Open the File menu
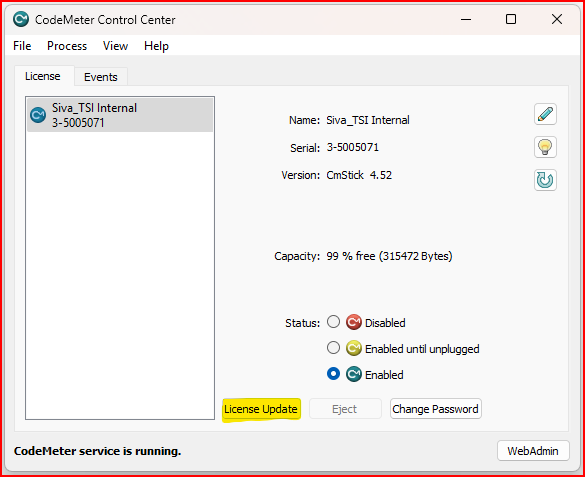The image size is (585, 477). [x=22, y=46]
